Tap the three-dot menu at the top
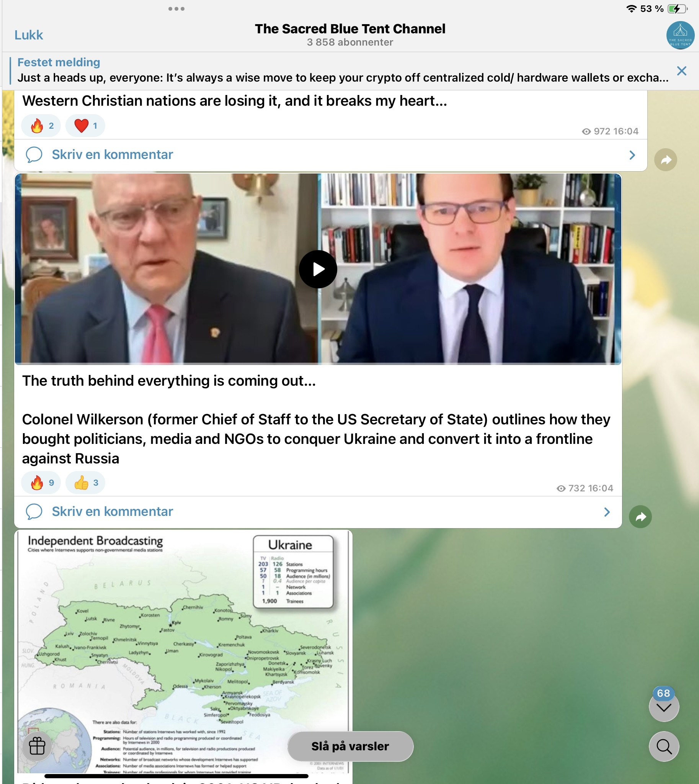This screenshot has width=699, height=784. pyautogui.click(x=176, y=9)
